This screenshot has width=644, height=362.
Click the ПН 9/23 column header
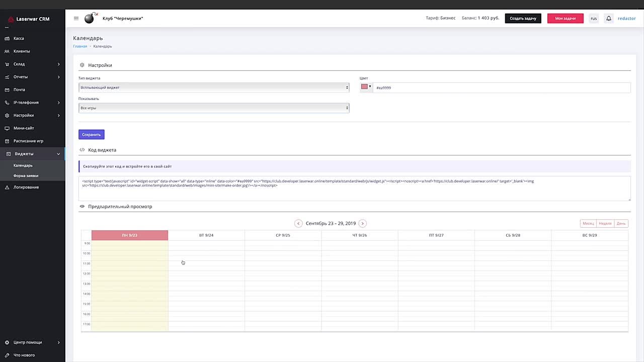(x=130, y=235)
